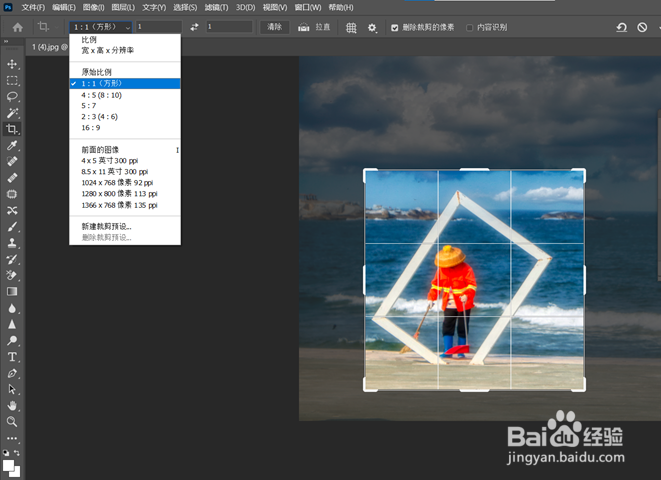Click 新建裁剪预设 entry
This screenshot has width=661, height=480.
(x=125, y=227)
